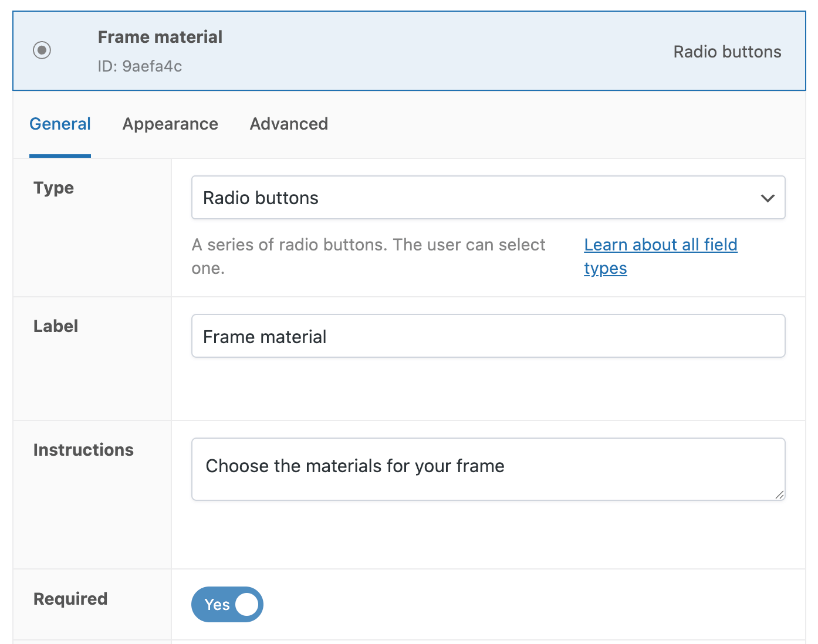Click the Radio buttons type label in header
This screenshot has width=818, height=644.
pos(727,52)
